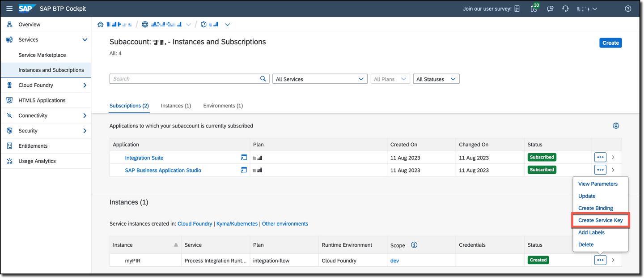This screenshot has width=644, height=278.
Task: Open the help question mark icon
Action: [628, 9]
